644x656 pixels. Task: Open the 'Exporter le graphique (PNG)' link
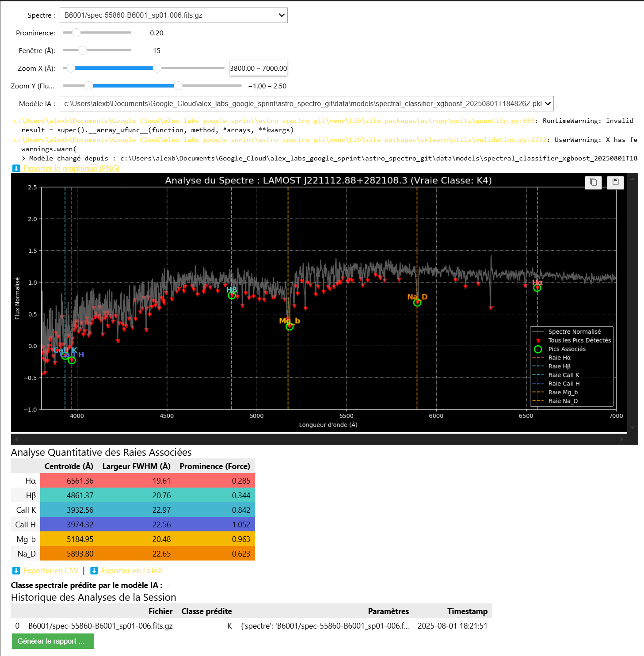pyautogui.click(x=71, y=168)
